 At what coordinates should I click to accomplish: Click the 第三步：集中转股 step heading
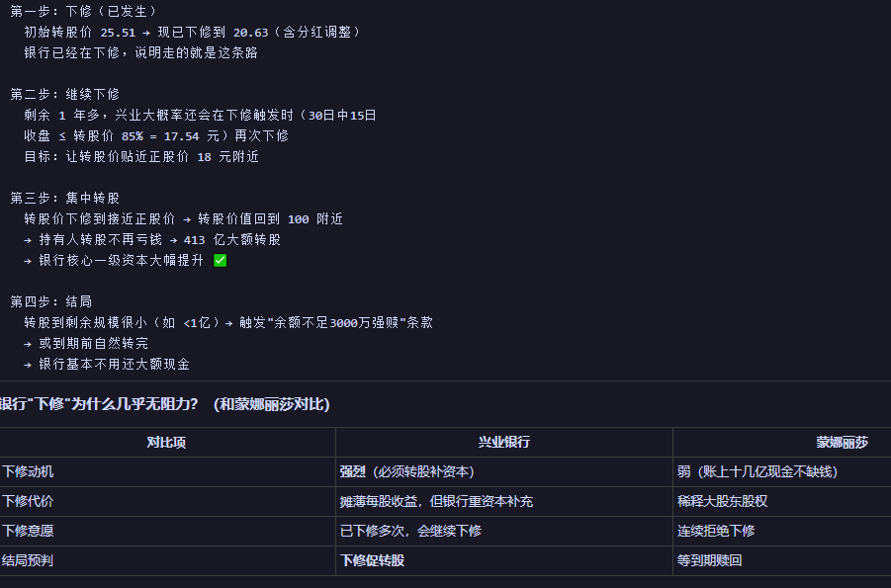click(65, 199)
